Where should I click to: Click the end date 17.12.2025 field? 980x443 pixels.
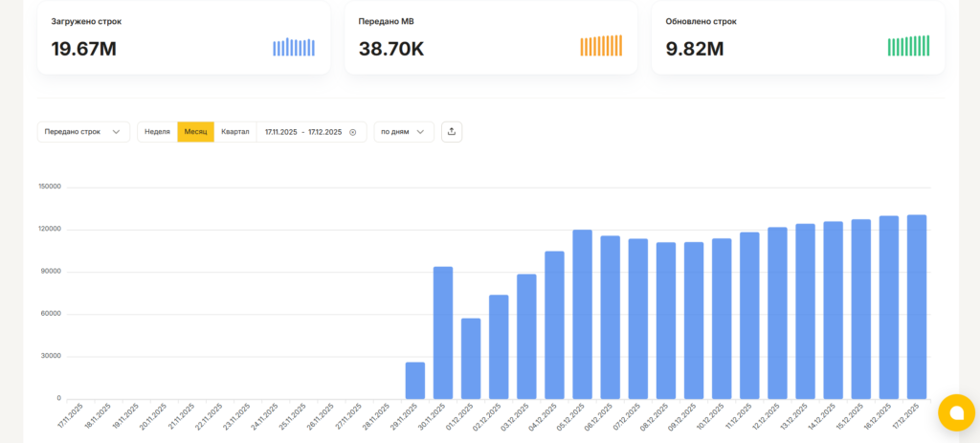pos(324,132)
